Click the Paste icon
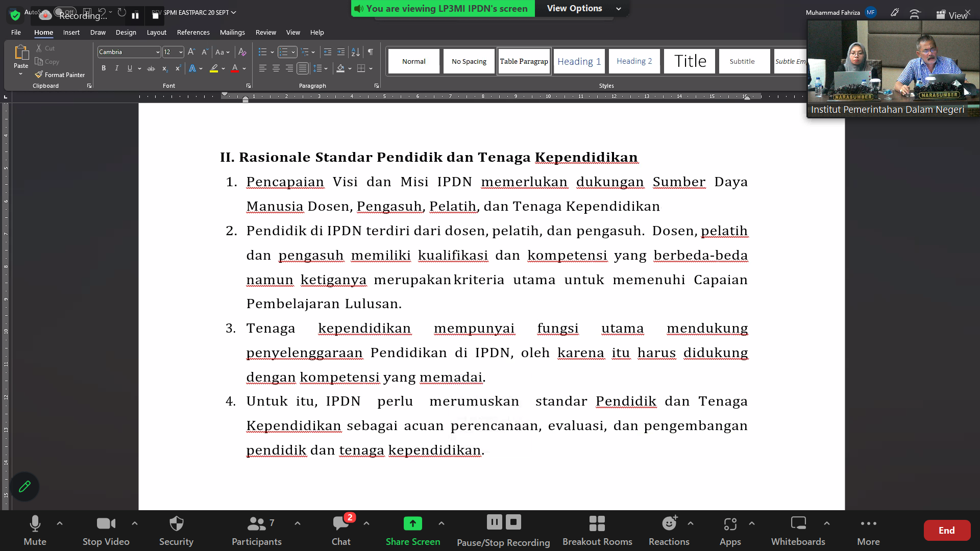Screen dimensions: 980x551 tap(21, 52)
